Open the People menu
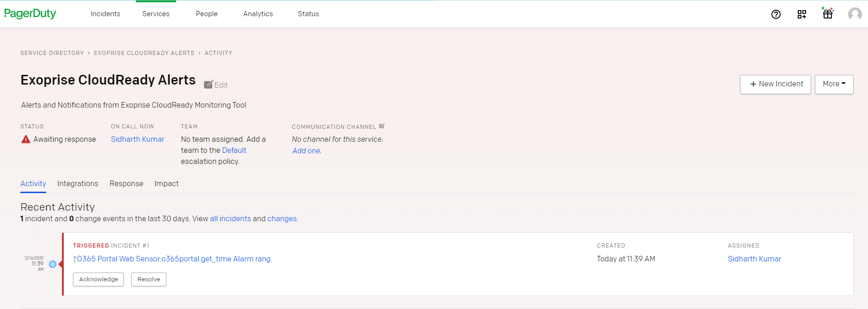The width and height of the screenshot is (868, 309). coord(207,14)
